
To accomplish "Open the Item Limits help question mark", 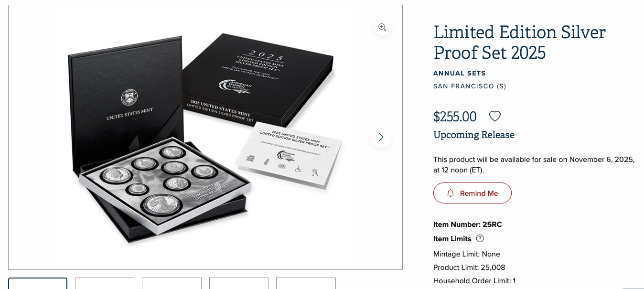I will coord(480,238).
